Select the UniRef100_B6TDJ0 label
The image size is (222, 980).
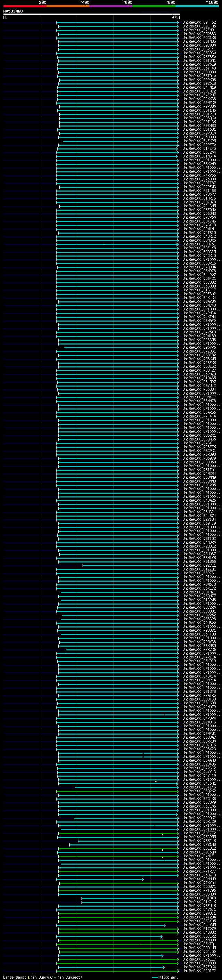pyautogui.click(x=199, y=76)
